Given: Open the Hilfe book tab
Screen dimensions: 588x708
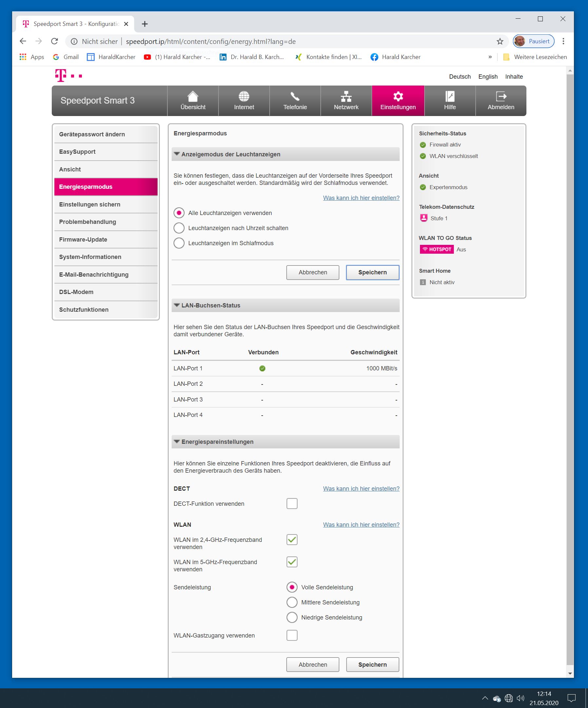Looking at the screenshot, I should (x=450, y=101).
